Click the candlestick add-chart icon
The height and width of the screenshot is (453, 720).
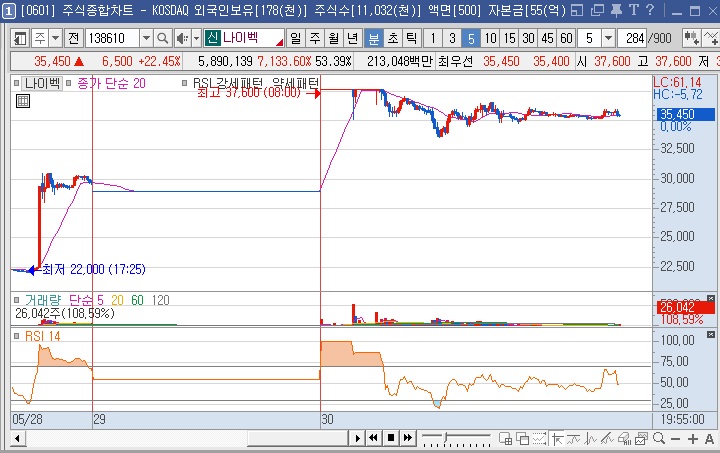(692, 38)
